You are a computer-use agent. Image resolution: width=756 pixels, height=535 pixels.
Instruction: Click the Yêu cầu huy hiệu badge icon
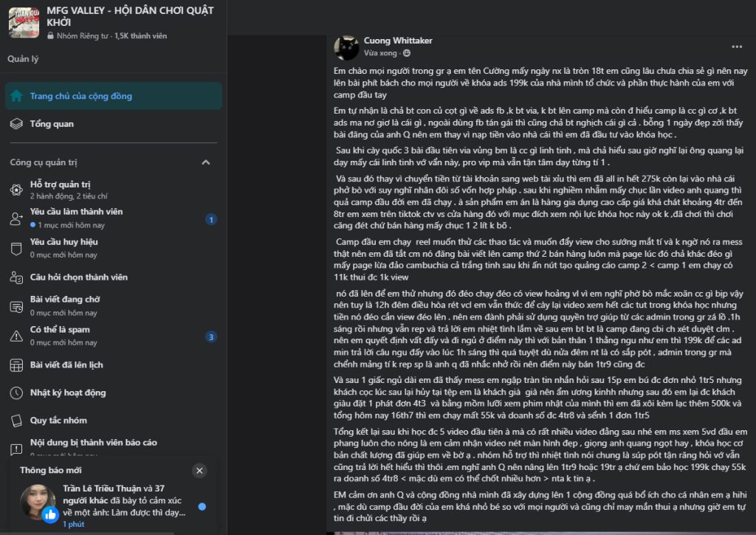click(x=16, y=248)
